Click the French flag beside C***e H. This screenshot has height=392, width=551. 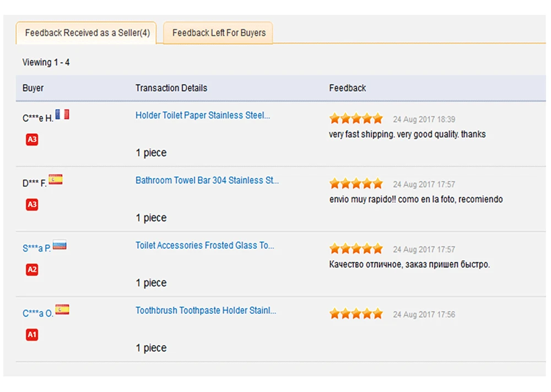point(62,115)
